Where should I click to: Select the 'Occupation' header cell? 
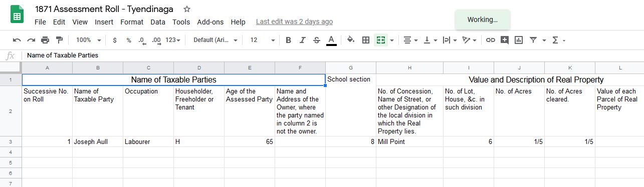(148, 111)
